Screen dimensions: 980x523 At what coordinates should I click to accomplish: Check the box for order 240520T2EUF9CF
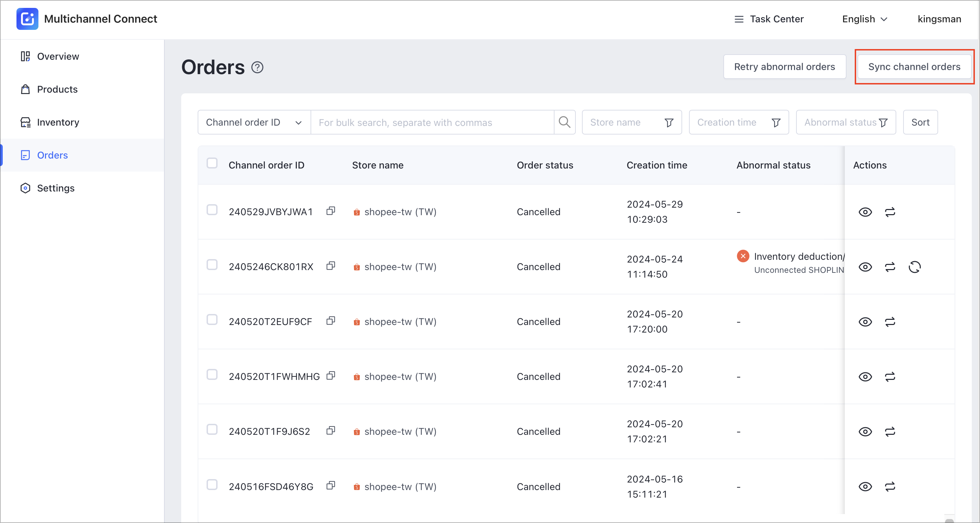[212, 319]
